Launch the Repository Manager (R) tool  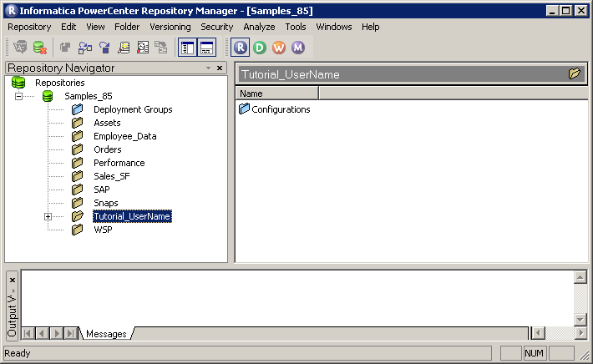241,48
